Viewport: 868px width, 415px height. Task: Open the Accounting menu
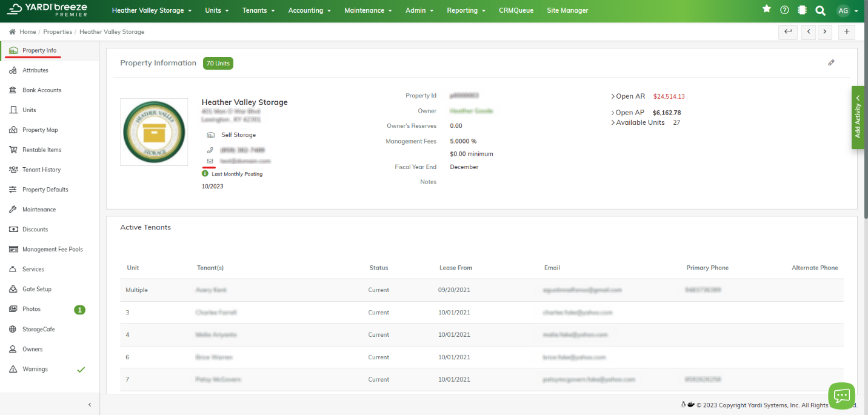[309, 10]
